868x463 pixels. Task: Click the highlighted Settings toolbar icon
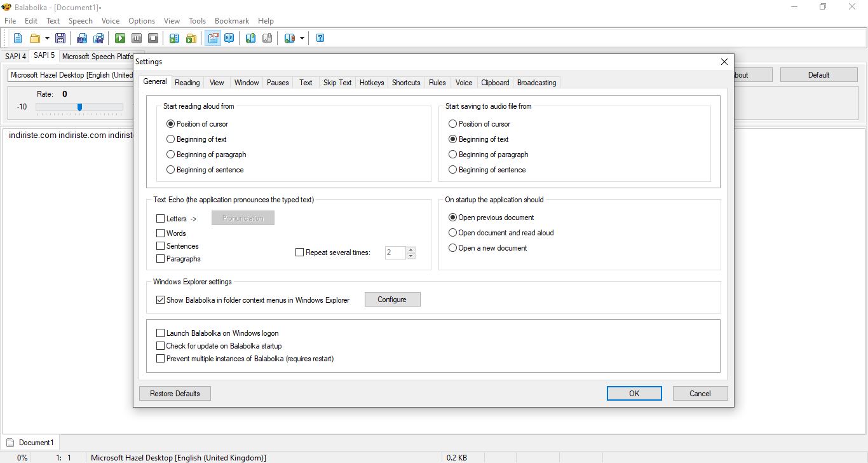tap(213, 38)
